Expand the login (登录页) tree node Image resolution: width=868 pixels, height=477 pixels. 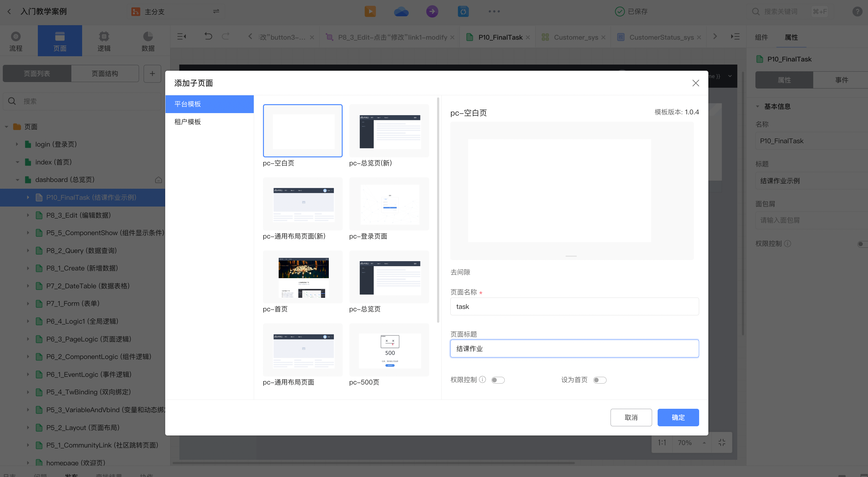pos(17,144)
